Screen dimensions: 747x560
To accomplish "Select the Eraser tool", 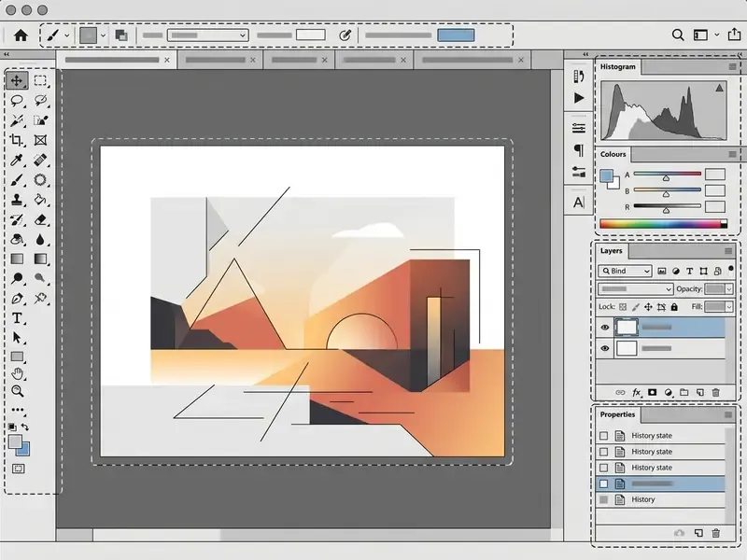I will (x=40, y=219).
